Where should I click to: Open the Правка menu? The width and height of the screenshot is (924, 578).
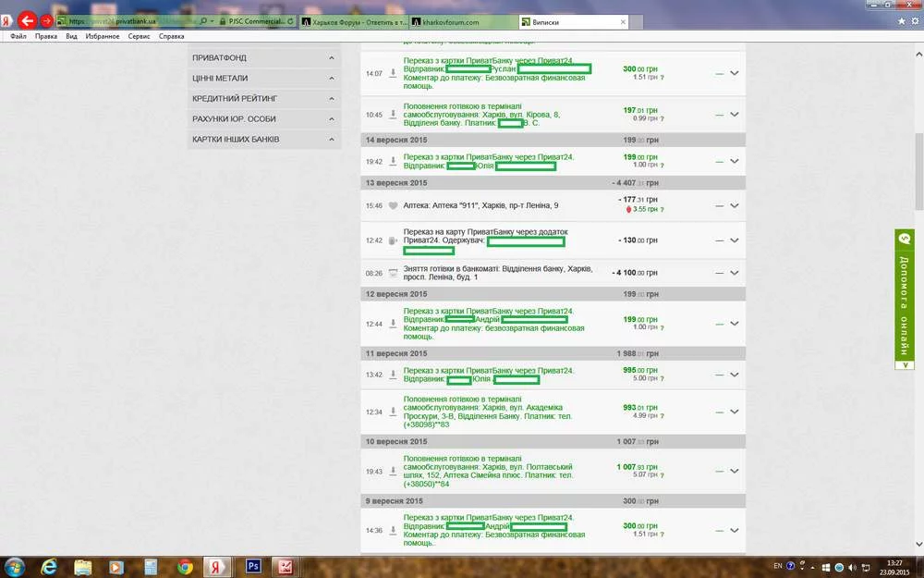[46, 36]
